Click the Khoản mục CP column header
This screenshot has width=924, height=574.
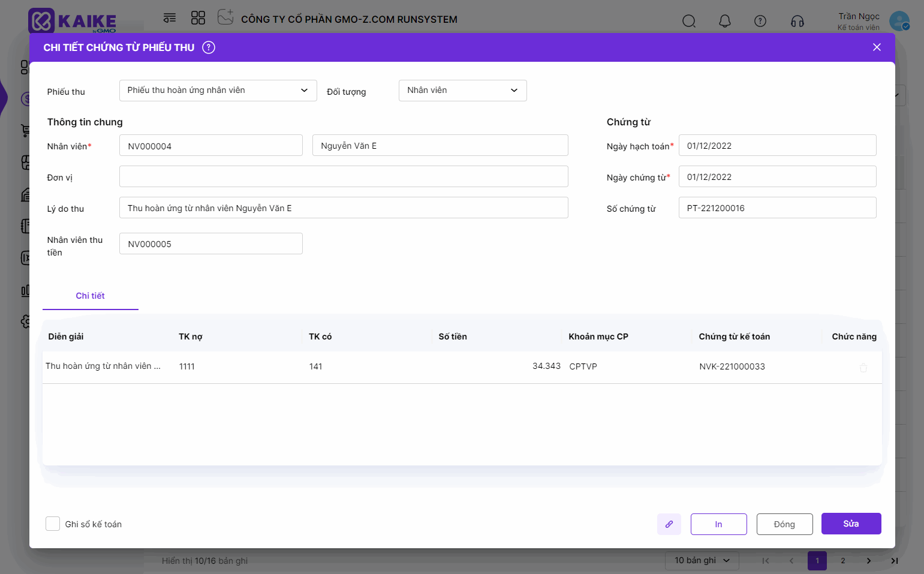pos(598,336)
